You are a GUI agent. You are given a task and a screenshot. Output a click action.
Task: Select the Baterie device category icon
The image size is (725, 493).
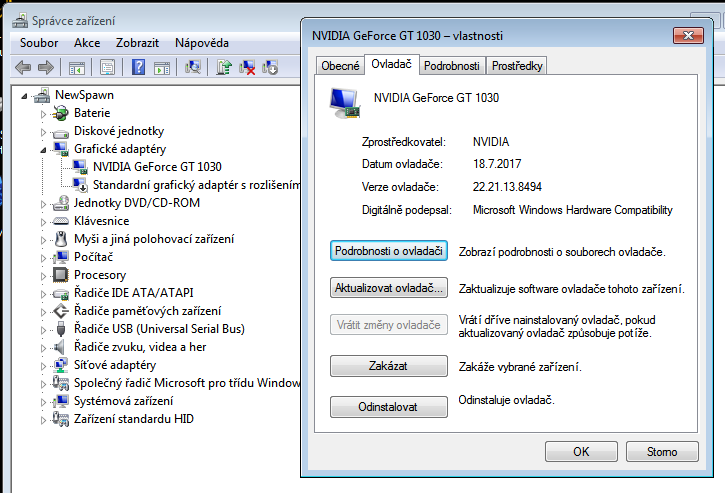(61, 113)
